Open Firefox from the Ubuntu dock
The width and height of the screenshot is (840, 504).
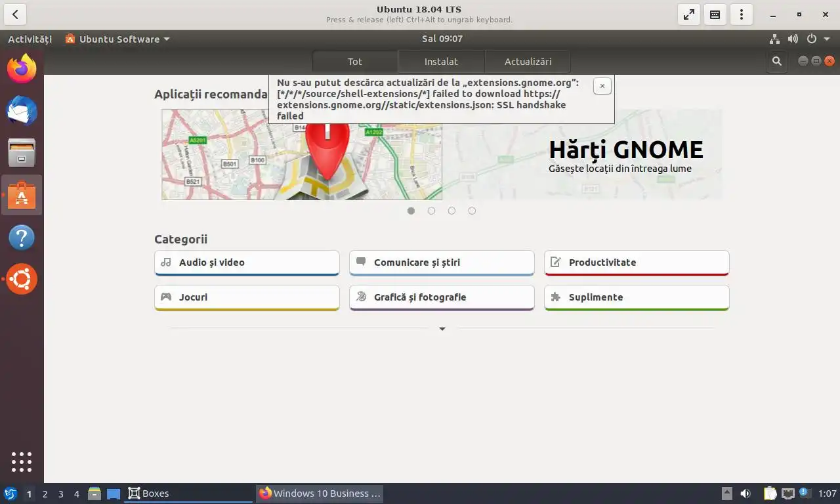pos(22,68)
